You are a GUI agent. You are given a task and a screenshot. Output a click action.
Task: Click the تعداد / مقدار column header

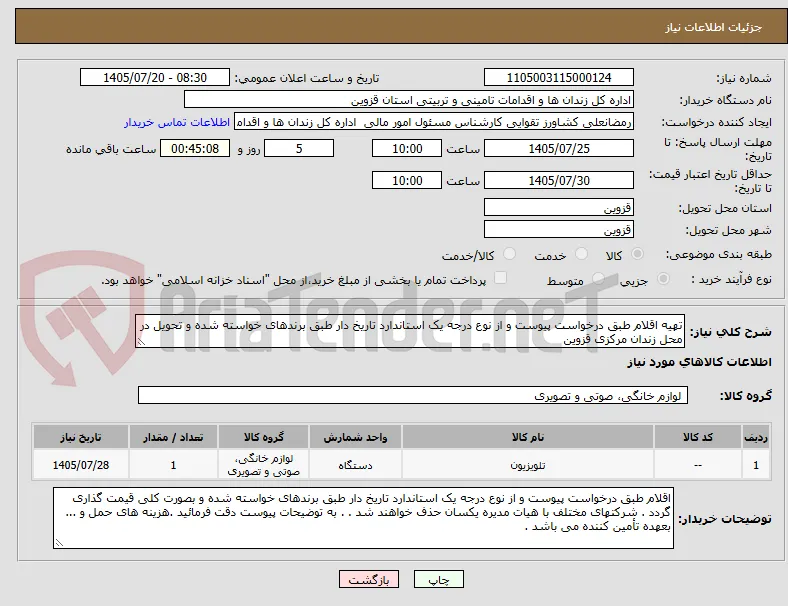173,437
